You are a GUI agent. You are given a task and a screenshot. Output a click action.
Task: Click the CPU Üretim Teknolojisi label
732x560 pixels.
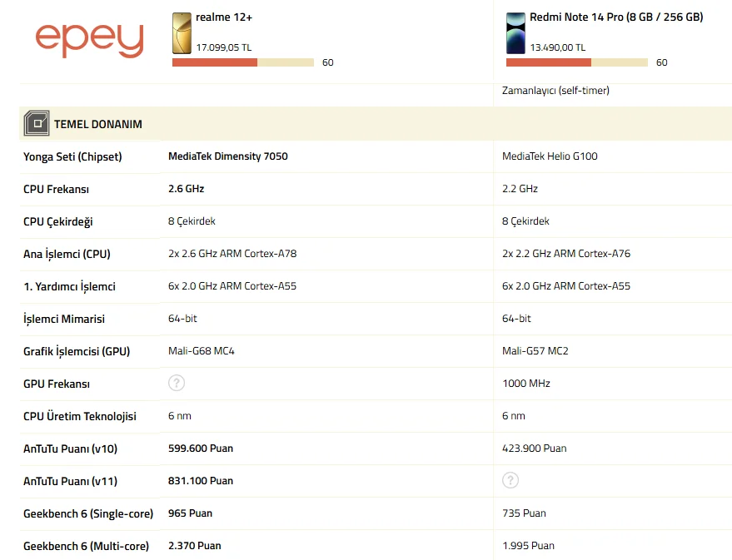[x=80, y=416]
